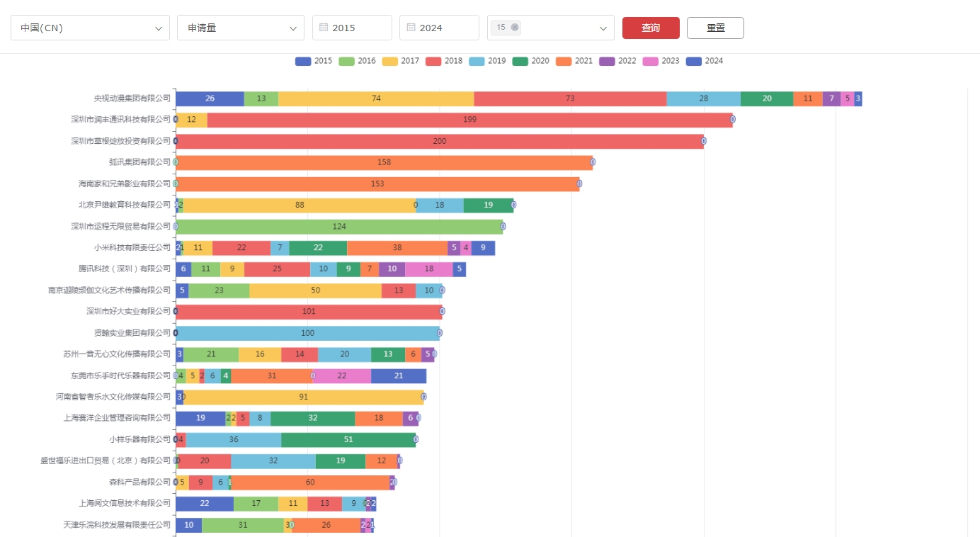This screenshot has height=537, width=980.
Task: Toggle the 2015 legend series
Action: click(314, 61)
